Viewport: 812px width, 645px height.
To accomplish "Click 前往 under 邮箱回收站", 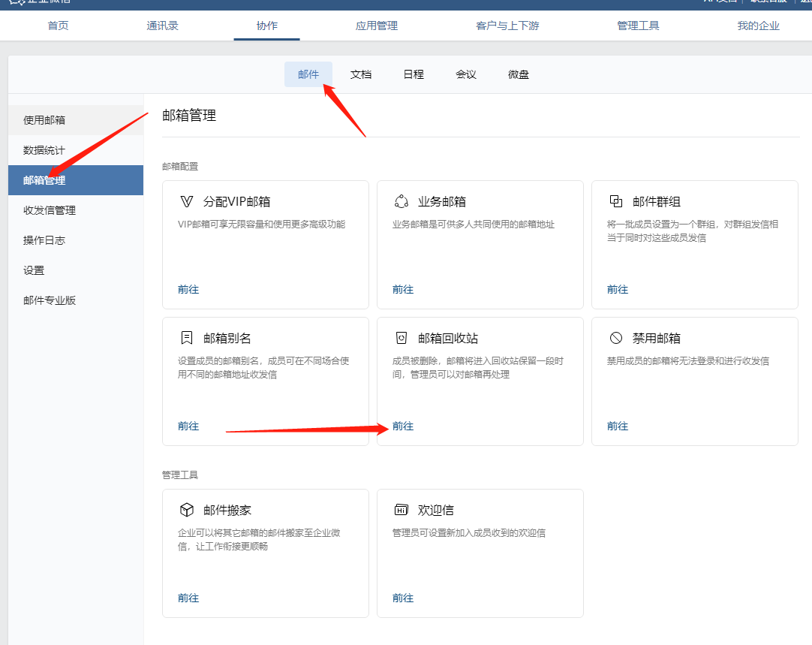I will [403, 426].
